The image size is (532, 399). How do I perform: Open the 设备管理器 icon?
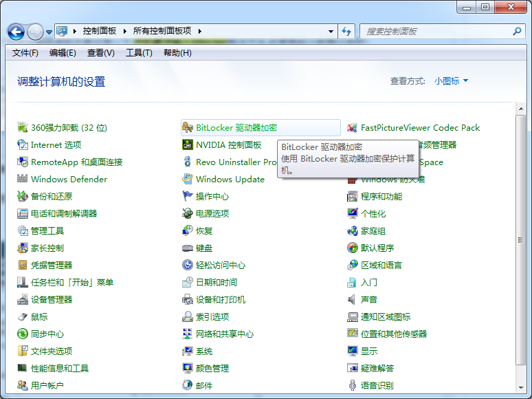pyautogui.click(x=23, y=300)
